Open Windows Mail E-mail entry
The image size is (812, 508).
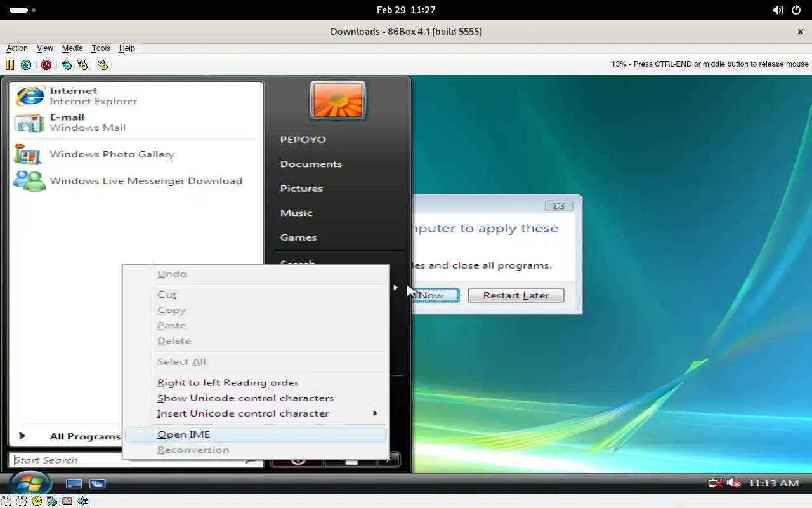(x=136, y=122)
